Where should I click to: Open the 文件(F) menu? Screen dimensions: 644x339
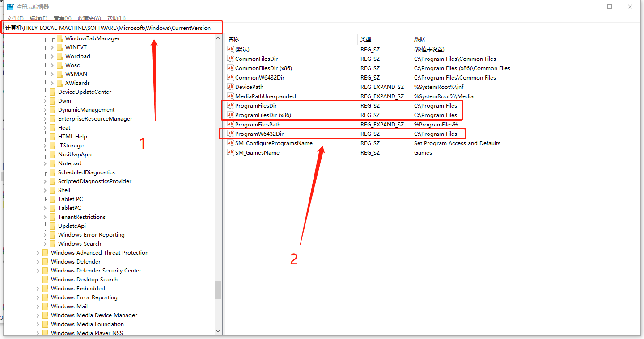point(15,18)
